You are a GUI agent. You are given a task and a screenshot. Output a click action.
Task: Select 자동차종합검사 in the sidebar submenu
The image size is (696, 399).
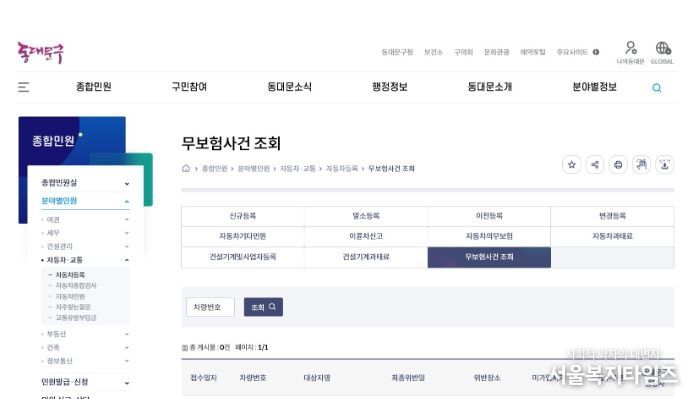pos(76,285)
